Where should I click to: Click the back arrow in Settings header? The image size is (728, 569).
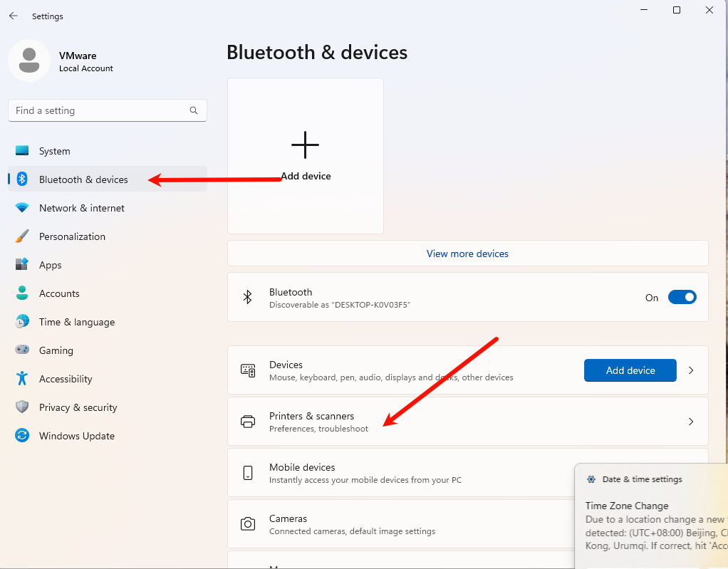[x=14, y=16]
